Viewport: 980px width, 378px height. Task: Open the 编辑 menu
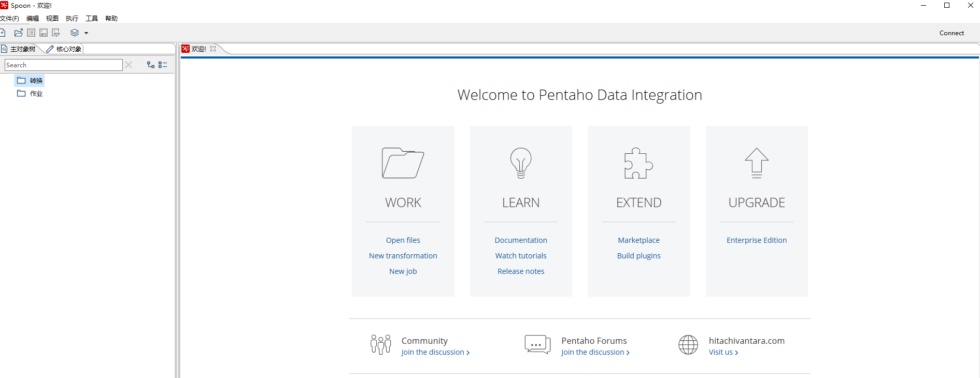[x=33, y=18]
